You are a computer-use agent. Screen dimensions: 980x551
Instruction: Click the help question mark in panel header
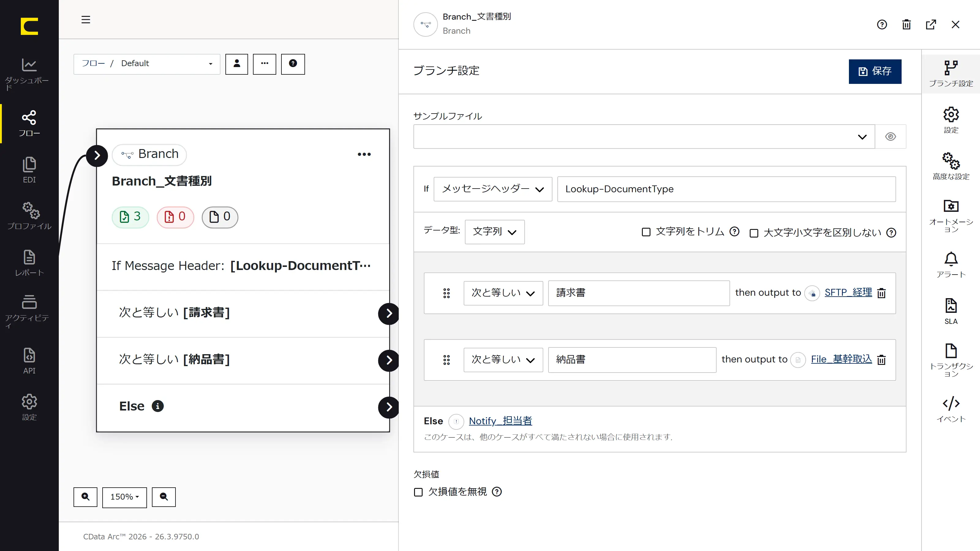pyautogui.click(x=882, y=24)
